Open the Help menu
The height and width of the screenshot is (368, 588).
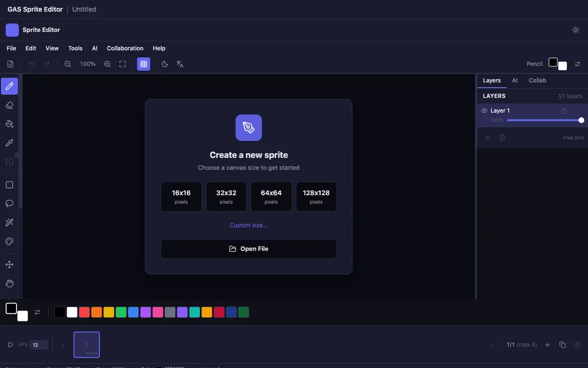coord(159,48)
